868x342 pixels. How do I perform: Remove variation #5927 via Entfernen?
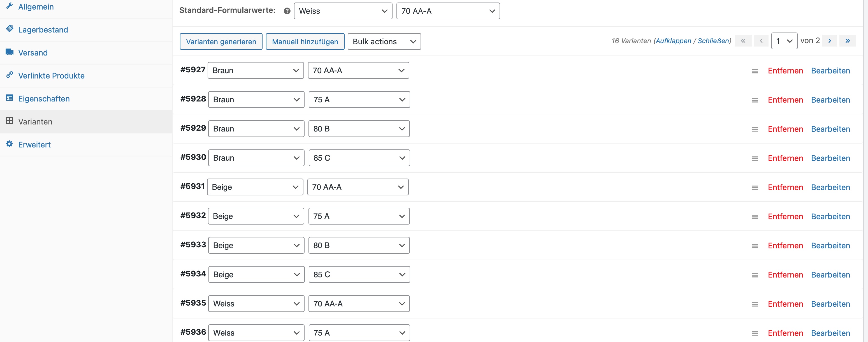click(785, 71)
